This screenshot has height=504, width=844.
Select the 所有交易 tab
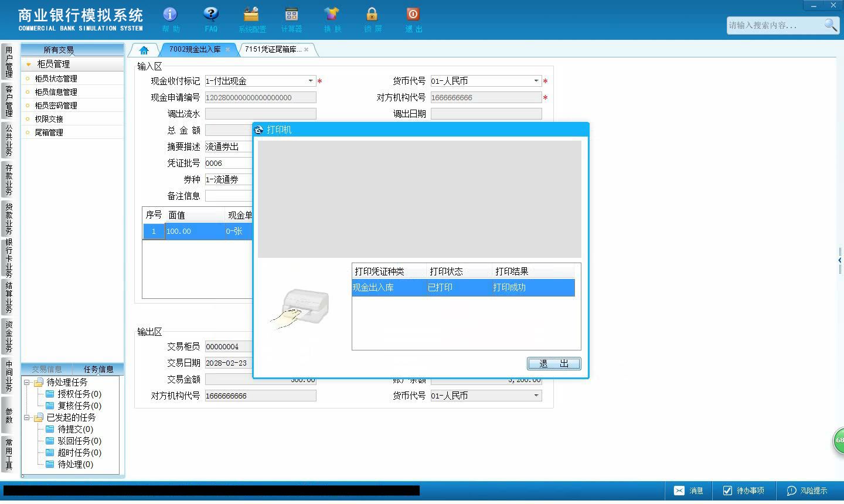coord(59,50)
